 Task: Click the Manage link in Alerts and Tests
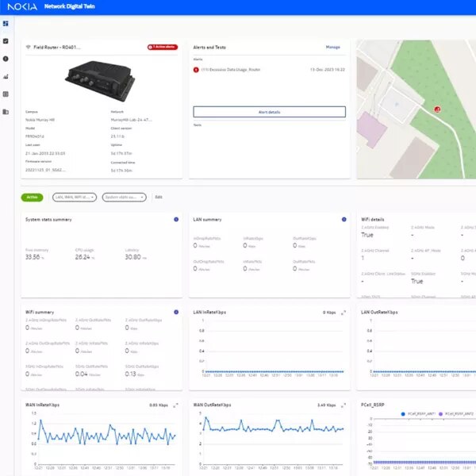click(x=332, y=48)
